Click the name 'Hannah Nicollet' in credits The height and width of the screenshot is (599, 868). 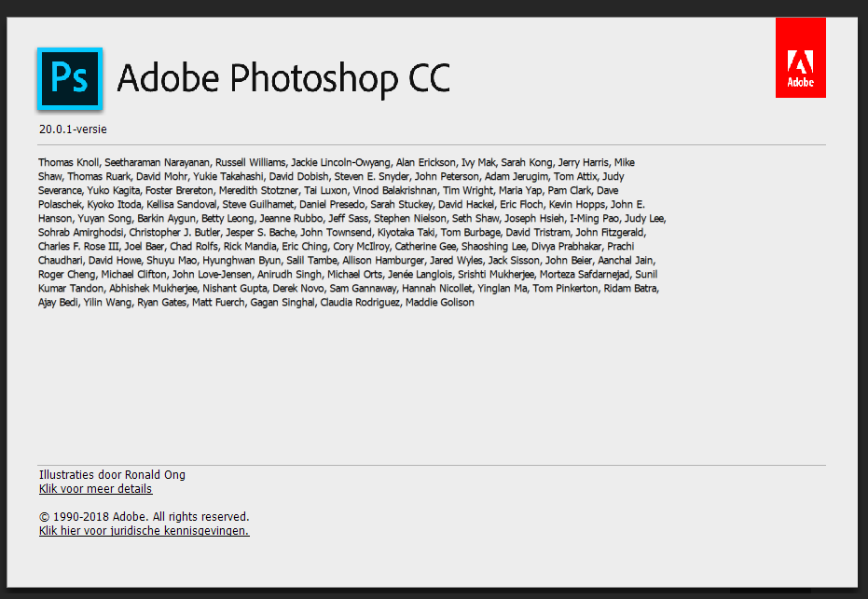pos(436,289)
